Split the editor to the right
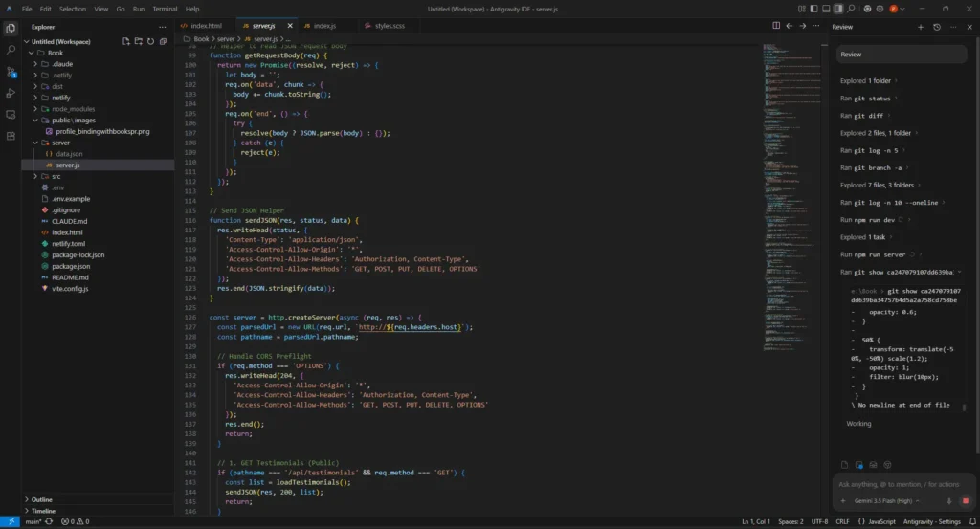The height and width of the screenshot is (529, 980). tap(775, 26)
